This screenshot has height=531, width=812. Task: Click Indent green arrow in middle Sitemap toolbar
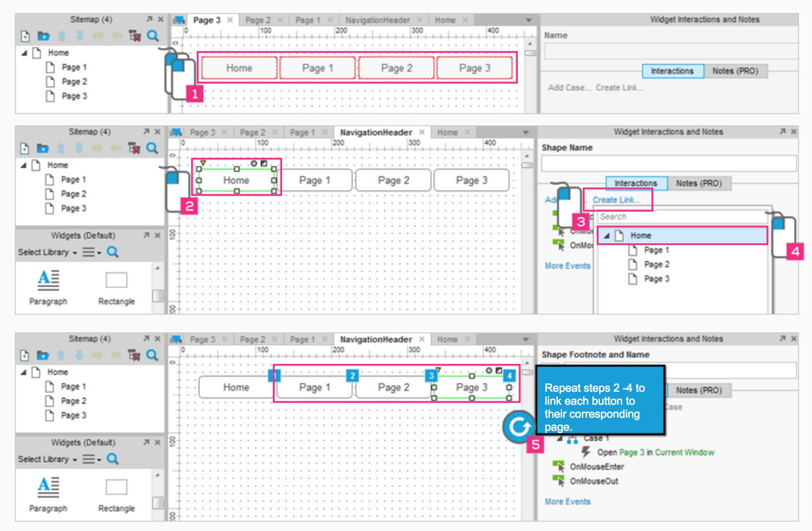(97, 149)
